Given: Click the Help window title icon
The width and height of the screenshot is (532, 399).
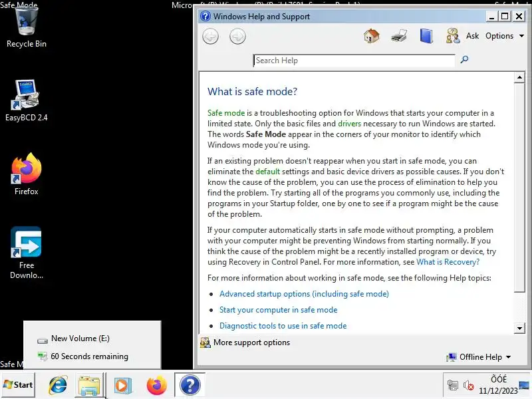Looking at the screenshot, I should tap(205, 16).
